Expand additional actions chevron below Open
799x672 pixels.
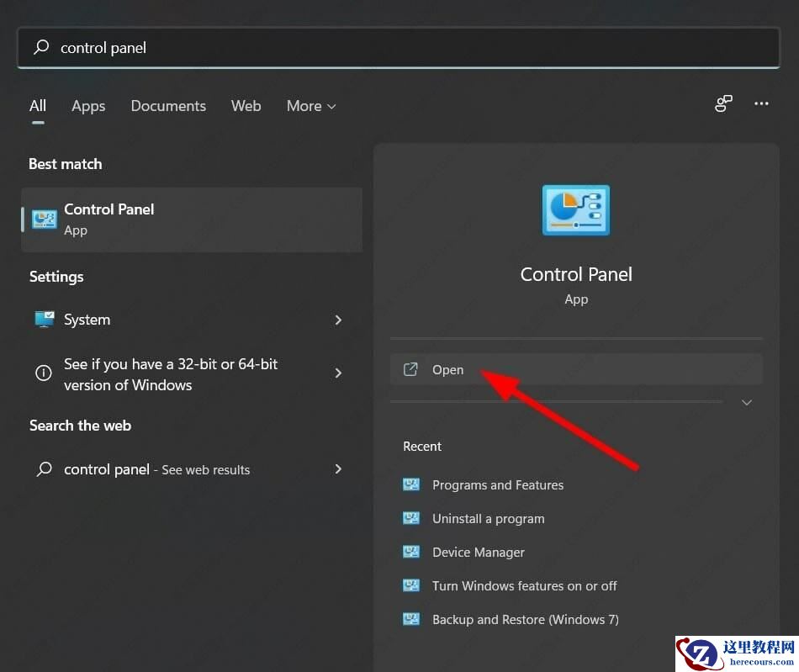pyautogui.click(x=746, y=402)
